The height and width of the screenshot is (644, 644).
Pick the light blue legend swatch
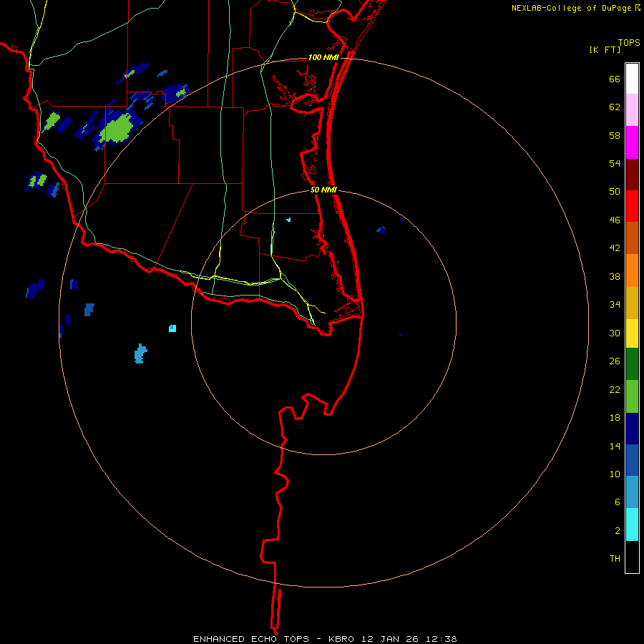tap(632, 492)
